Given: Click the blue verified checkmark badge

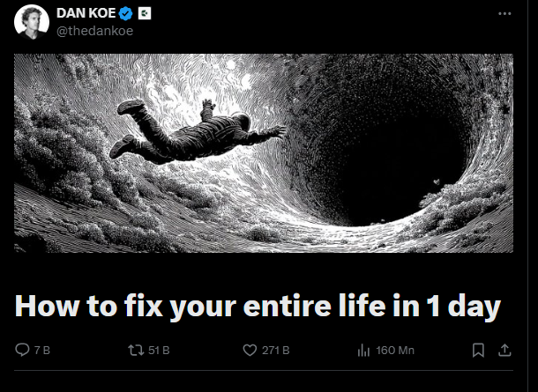Looking at the screenshot, I should (125, 14).
